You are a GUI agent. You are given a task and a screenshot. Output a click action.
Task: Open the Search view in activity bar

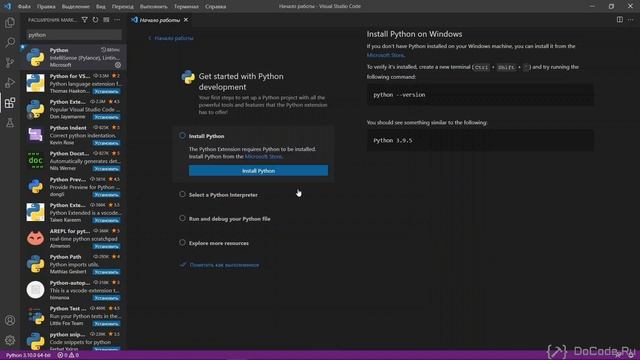pos(10,42)
